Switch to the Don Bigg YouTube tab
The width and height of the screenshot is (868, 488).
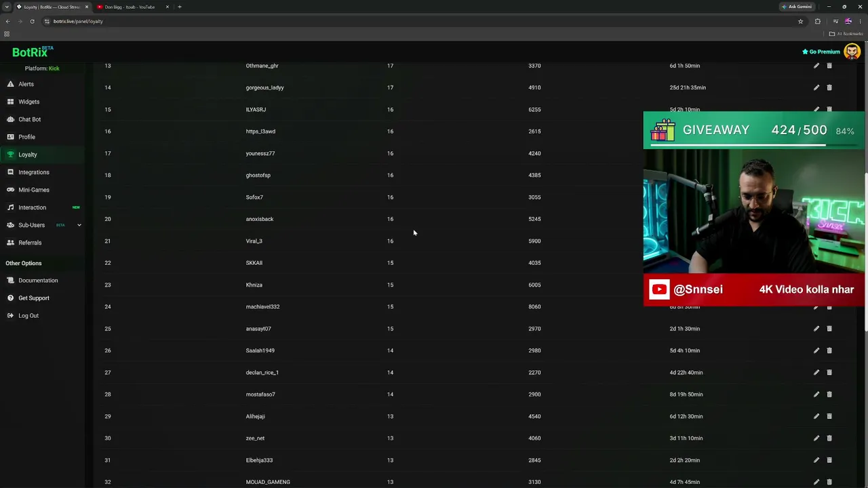coord(130,7)
